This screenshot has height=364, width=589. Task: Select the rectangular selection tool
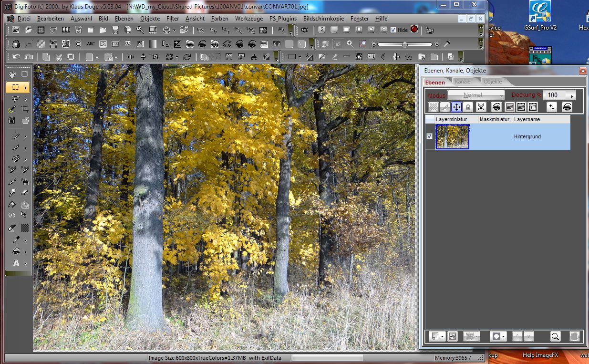pyautogui.click(x=16, y=87)
